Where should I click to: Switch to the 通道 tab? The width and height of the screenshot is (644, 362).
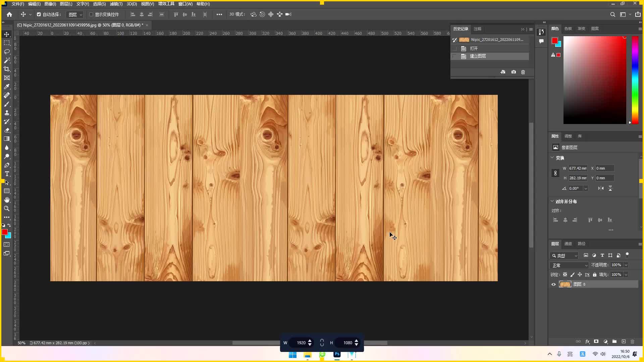coord(568,244)
